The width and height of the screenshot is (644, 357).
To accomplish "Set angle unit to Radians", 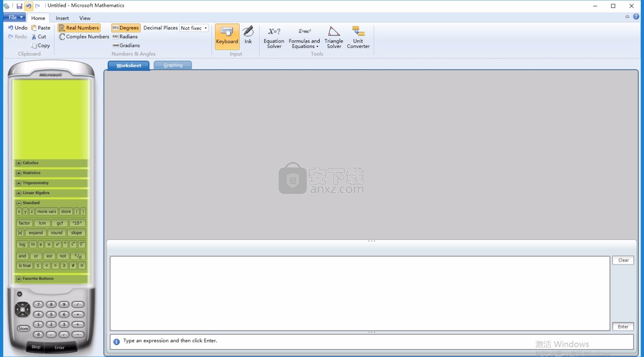I will (125, 37).
